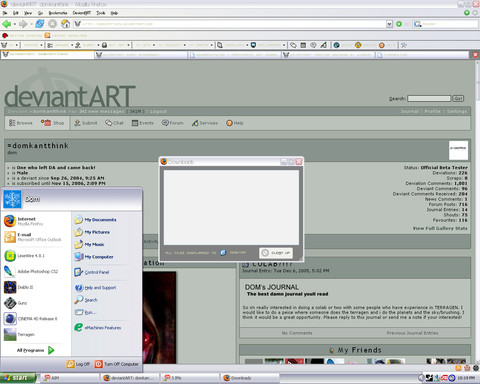Click the deviantART search input field
This screenshot has height=384, width=480.
click(x=429, y=98)
